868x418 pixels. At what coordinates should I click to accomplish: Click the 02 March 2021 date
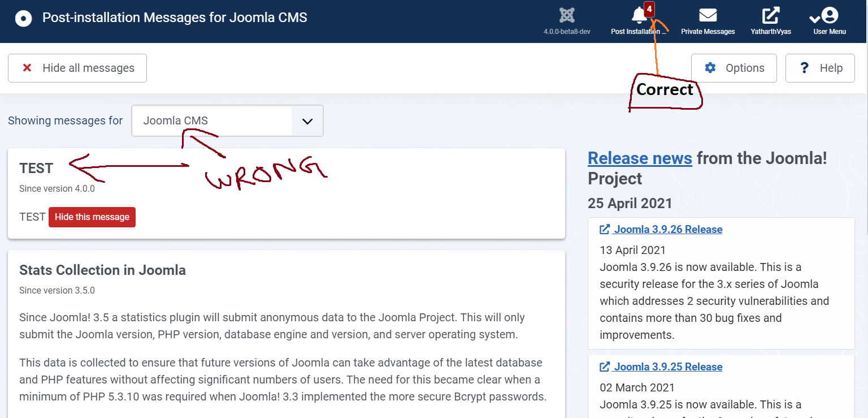point(637,387)
